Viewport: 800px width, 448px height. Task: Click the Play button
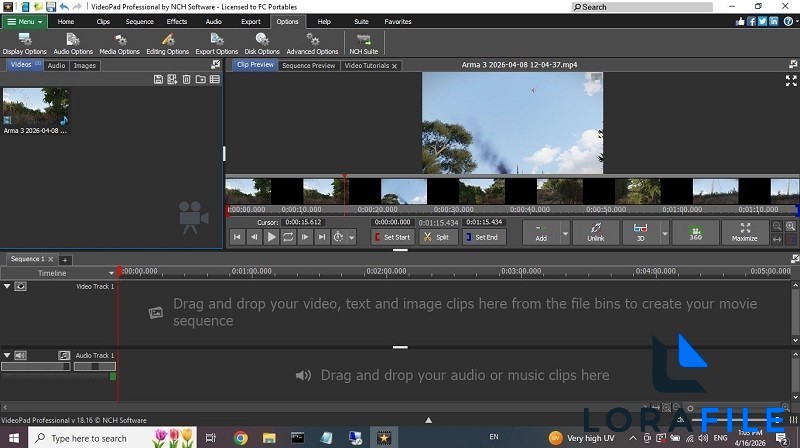pos(271,237)
